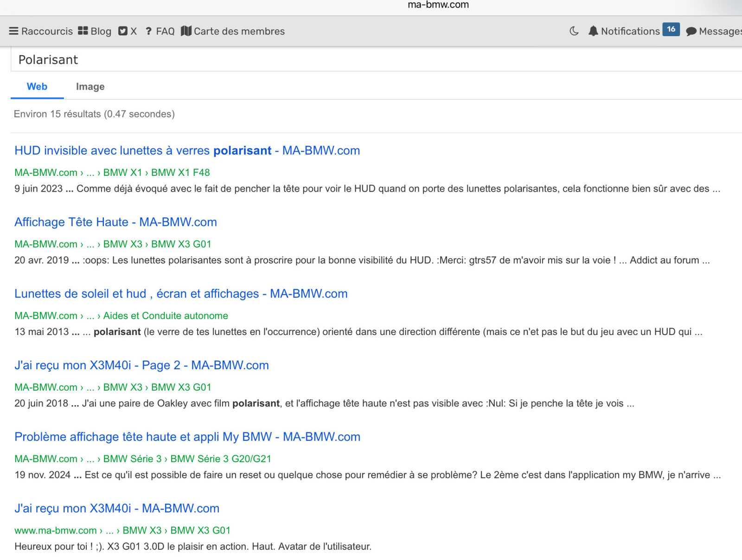
Task: Switch to the Web results tab
Action: (x=37, y=87)
